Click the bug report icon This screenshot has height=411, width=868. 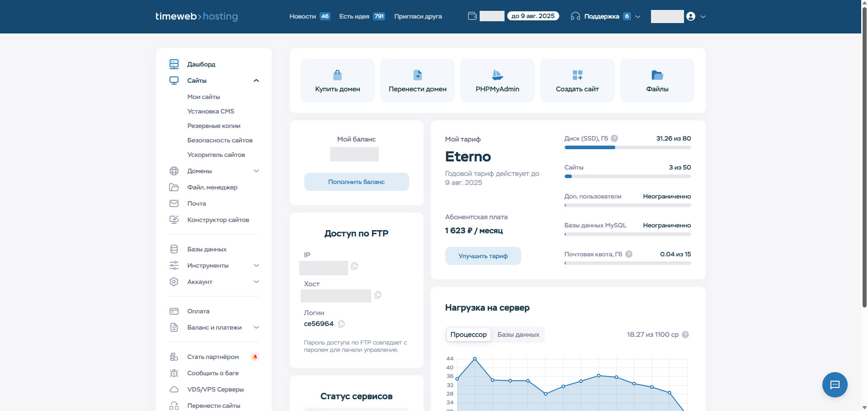(174, 373)
